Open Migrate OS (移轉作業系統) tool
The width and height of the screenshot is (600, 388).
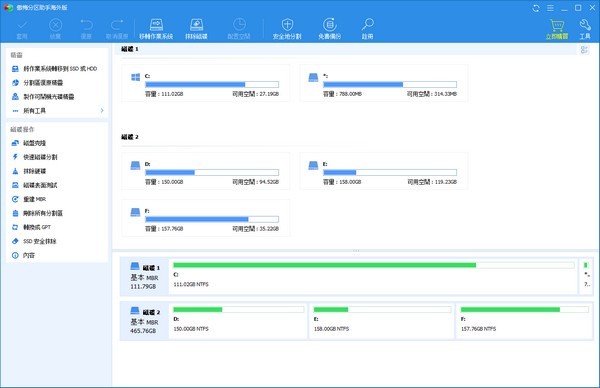[156, 29]
